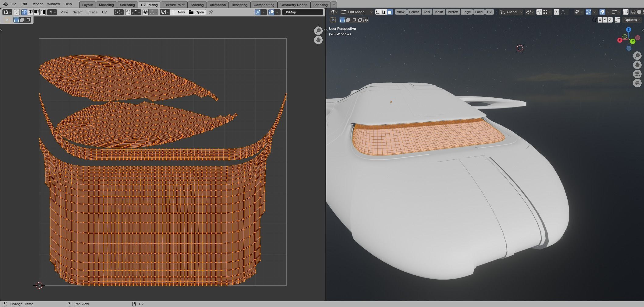644x307 pixels.
Task: Open the UV editor's Select menu
Action: [78, 12]
